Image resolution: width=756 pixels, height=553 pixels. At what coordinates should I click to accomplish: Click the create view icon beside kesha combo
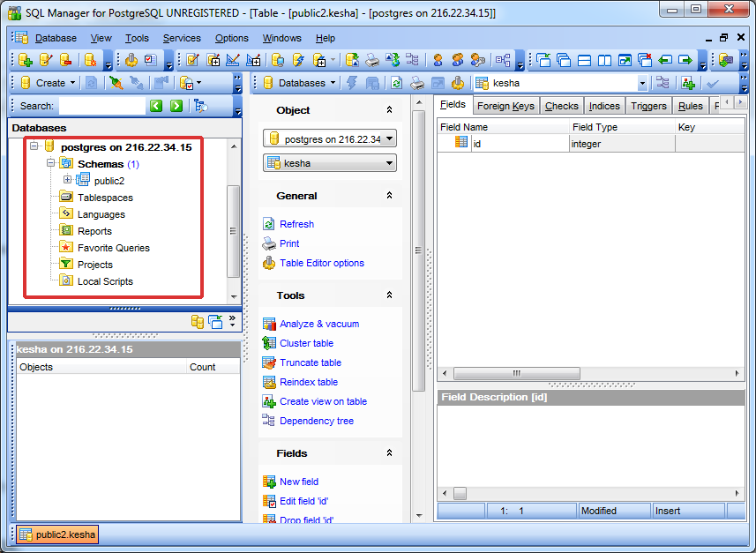688,83
